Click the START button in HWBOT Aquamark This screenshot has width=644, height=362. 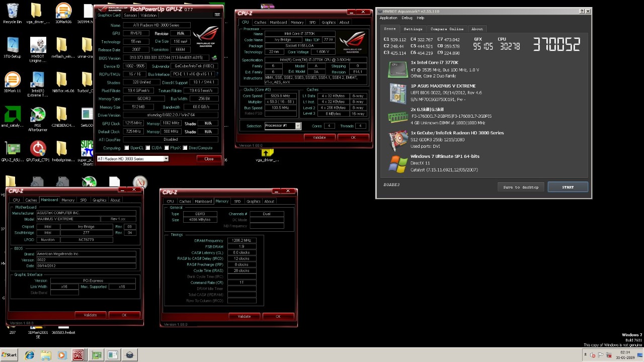tap(568, 187)
